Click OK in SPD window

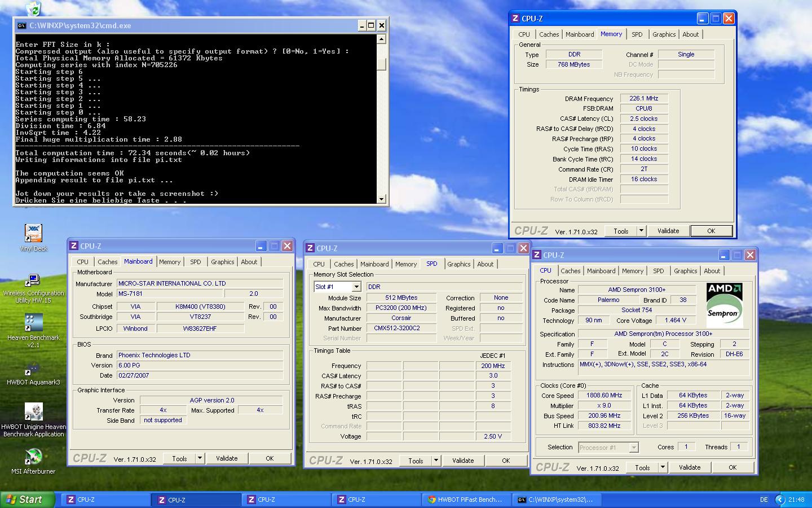coord(506,461)
